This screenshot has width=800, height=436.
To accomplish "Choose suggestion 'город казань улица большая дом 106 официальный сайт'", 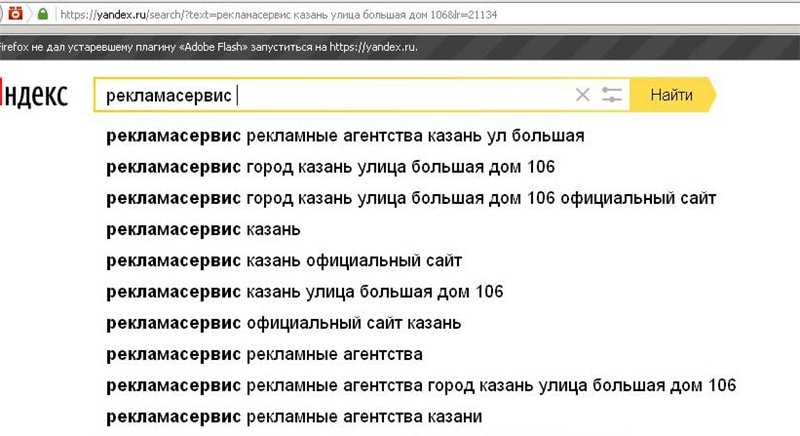I will [x=411, y=198].
